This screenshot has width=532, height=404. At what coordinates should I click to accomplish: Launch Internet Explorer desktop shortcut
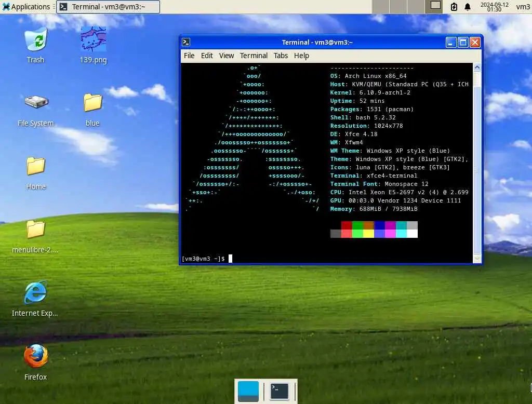click(x=35, y=299)
